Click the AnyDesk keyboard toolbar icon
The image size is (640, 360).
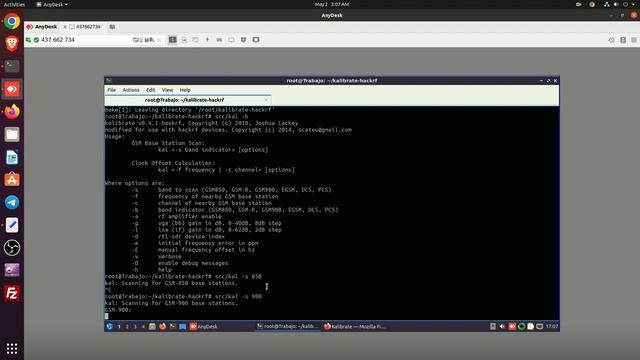pyautogui.click(x=219, y=40)
